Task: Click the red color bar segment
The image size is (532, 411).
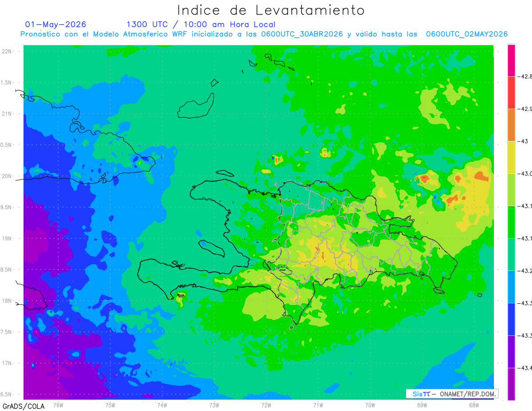Action: (x=511, y=92)
